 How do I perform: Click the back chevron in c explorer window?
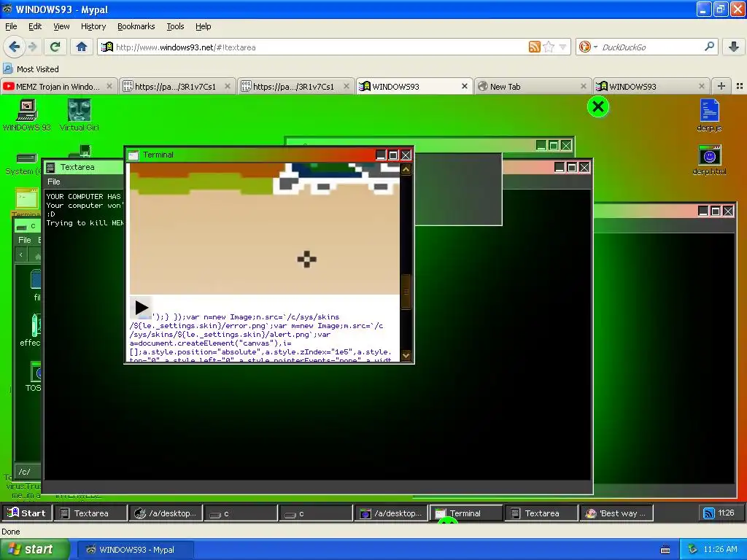tap(21, 255)
